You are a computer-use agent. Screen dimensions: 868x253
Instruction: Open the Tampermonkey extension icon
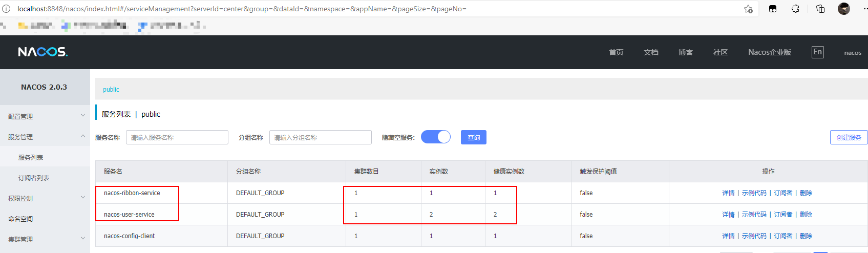pyautogui.click(x=773, y=9)
